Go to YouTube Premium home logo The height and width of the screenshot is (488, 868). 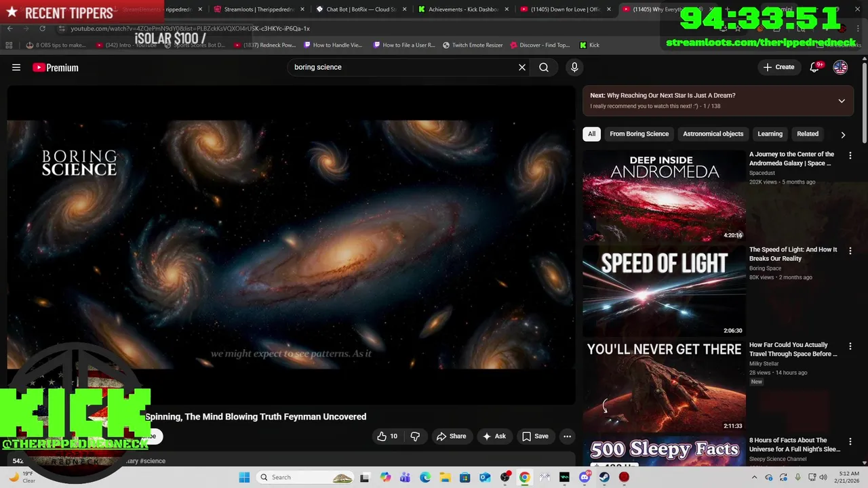[x=56, y=67]
